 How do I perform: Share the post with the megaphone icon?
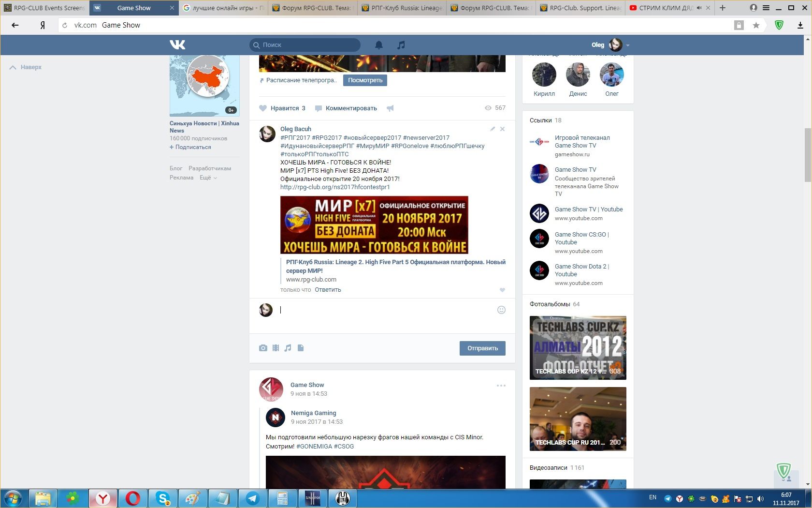390,108
